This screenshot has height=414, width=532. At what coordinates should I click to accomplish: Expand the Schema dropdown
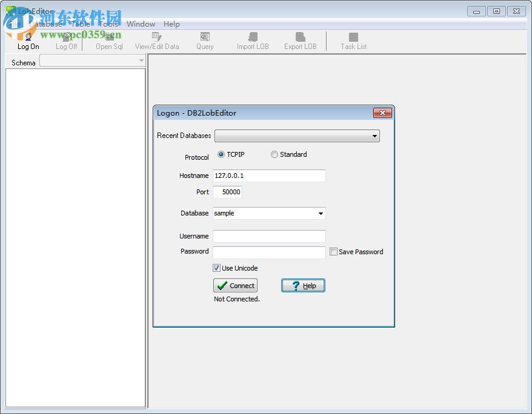click(x=141, y=61)
